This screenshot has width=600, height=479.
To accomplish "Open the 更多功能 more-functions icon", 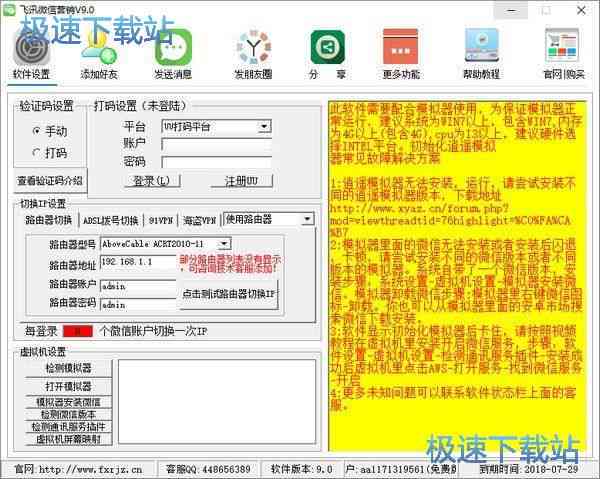I will 401,55.
